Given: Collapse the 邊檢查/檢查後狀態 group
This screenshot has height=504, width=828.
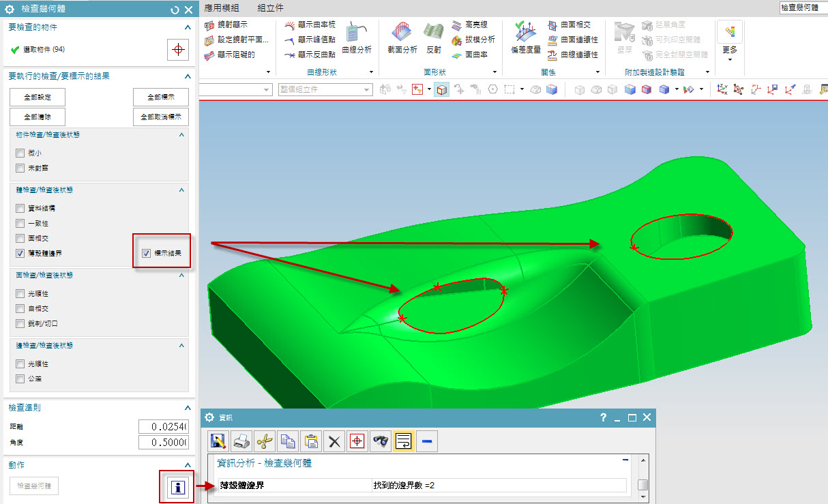Looking at the screenshot, I should (181, 346).
